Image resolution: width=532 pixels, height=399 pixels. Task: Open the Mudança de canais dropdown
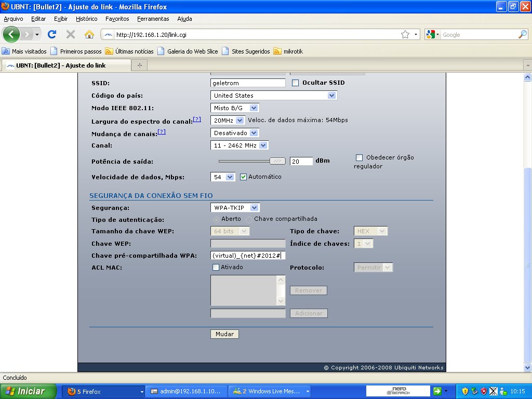234,132
